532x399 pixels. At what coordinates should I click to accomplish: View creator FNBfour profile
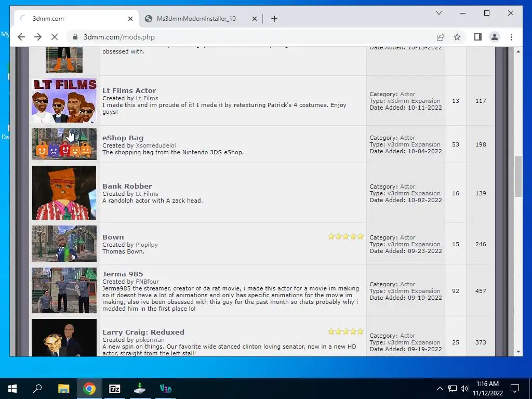click(x=147, y=281)
